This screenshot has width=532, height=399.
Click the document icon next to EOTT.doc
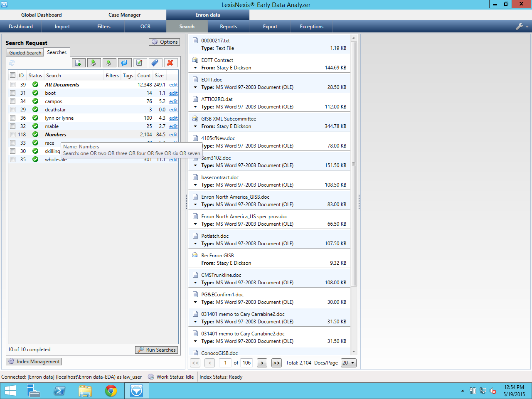click(x=195, y=79)
